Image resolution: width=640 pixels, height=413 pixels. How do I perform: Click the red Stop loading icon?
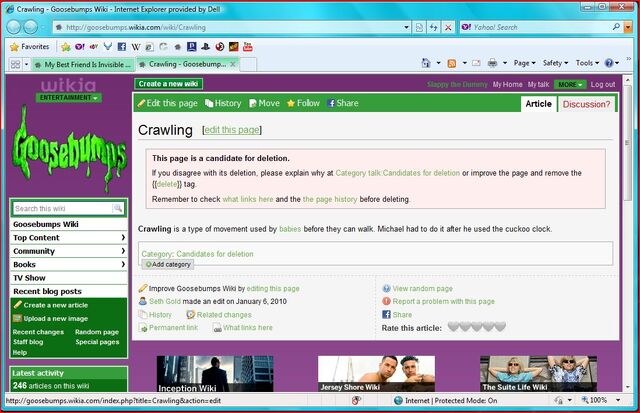click(448, 27)
